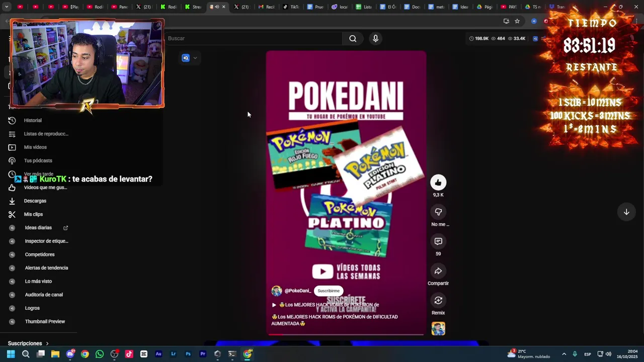The width and height of the screenshot is (644, 362).
Task: Switch to the TikTok browser tab
Action: pyautogui.click(x=291, y=7)
